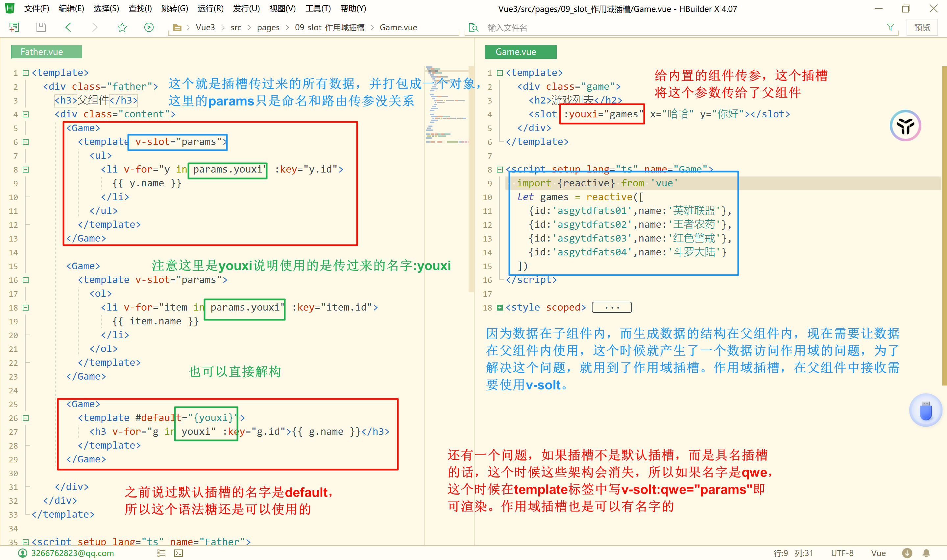Click the new file toolbar icon

coord(14,27)
